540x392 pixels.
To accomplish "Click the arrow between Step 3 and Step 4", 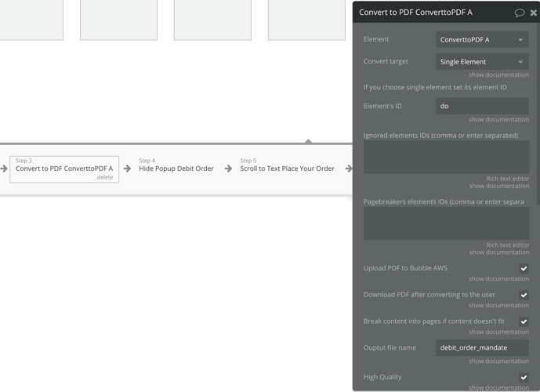I will [127, 169].
